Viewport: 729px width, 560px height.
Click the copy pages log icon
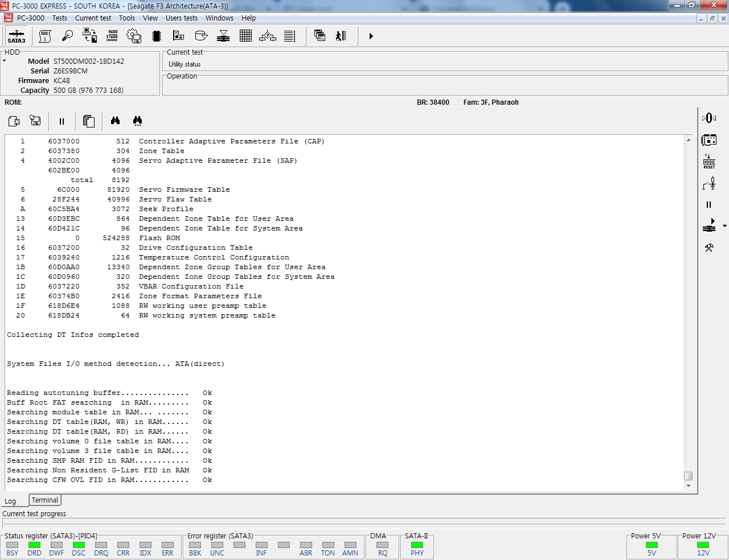point(88,121)
